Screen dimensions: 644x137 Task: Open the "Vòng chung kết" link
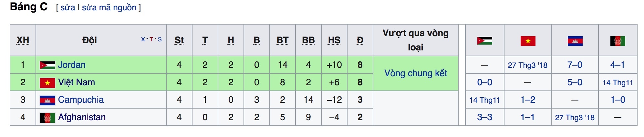pos(415,73)
